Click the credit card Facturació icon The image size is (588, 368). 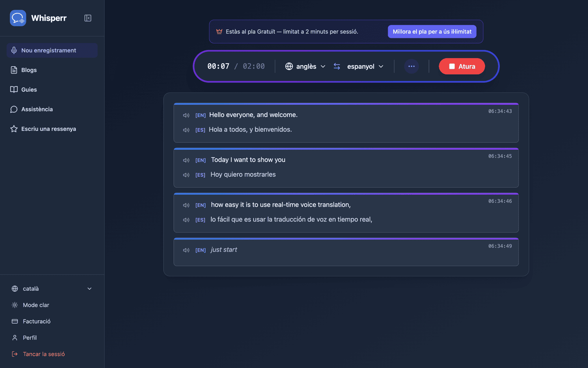pyautogui.click(x=15, y=321)
